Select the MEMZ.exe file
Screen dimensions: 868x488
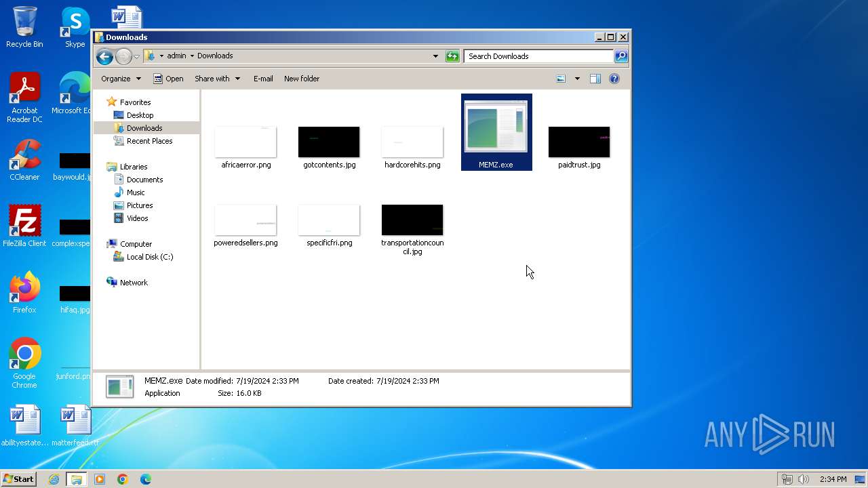tap(496, 132)
